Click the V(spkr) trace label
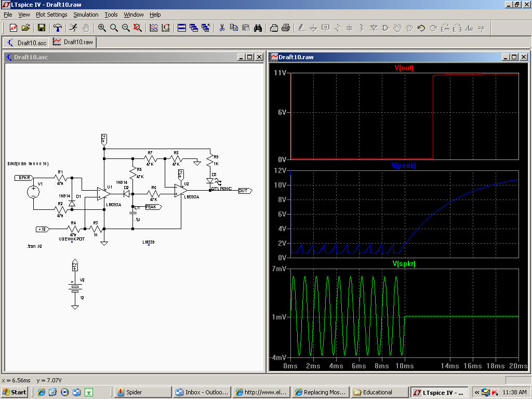This screenshot has height=399, width=532. (x=404, y=263)
